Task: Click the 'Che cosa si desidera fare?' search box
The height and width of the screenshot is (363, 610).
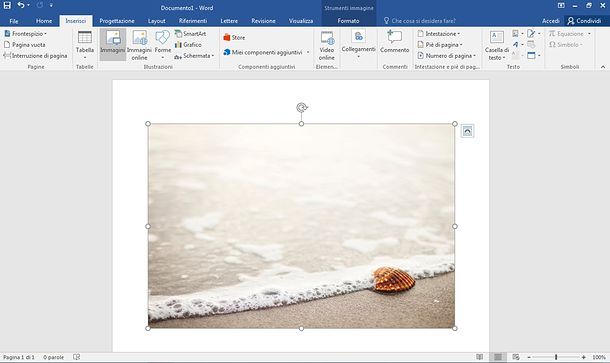Action: point(420,21)
